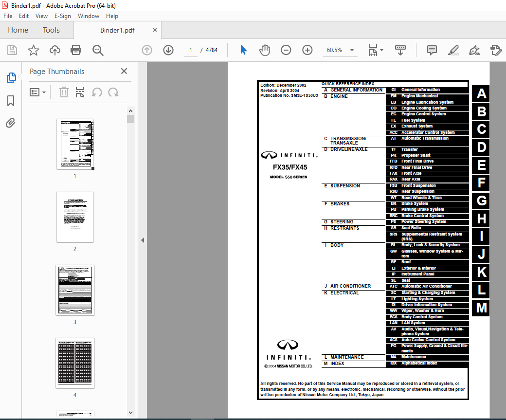Go to the next page arrow

(168, 50)
